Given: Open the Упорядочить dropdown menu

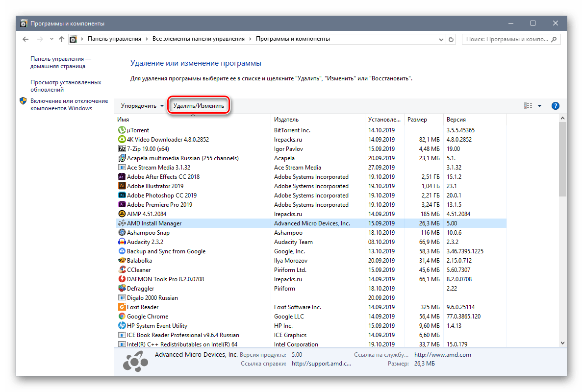Looking at the screenshot, I should [x=142, y=106].
